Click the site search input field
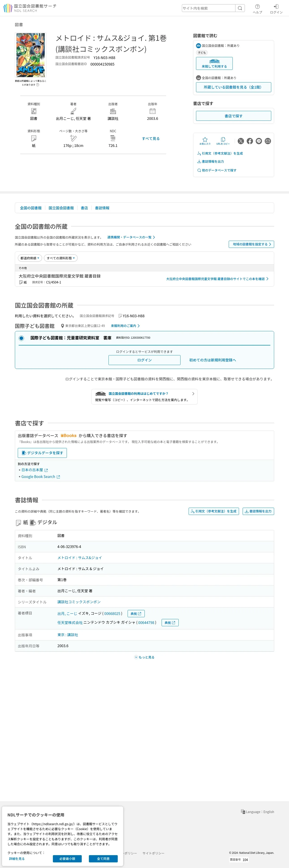Screen dimensions: 289x868 [209, 8]
